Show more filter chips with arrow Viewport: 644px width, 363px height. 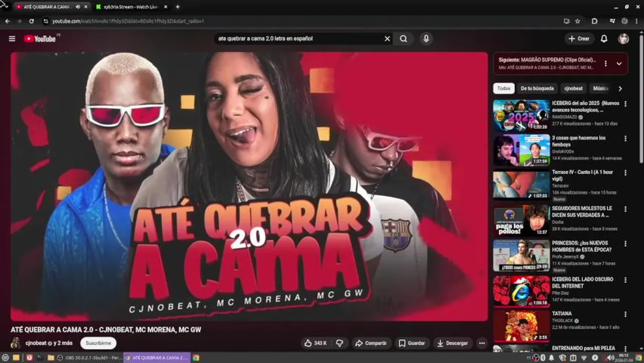pyautogui.click(x=620, y=88)
